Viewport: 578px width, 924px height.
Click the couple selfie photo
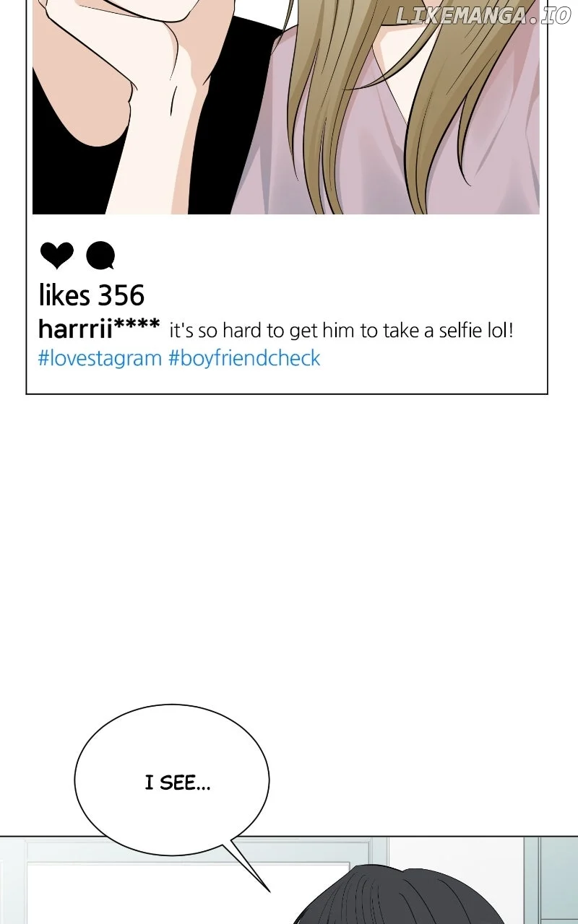point(286,107)
